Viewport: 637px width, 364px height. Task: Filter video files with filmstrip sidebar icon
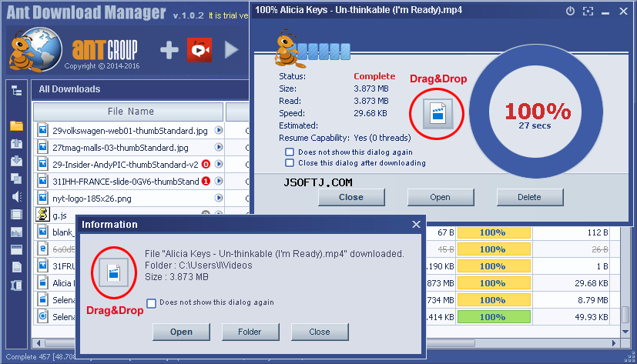point(17,214)
